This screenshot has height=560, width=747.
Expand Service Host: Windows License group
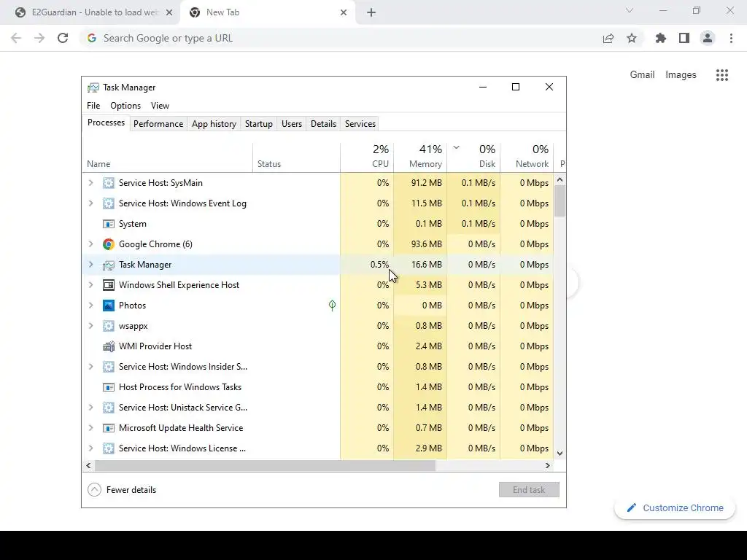(90, 448)
